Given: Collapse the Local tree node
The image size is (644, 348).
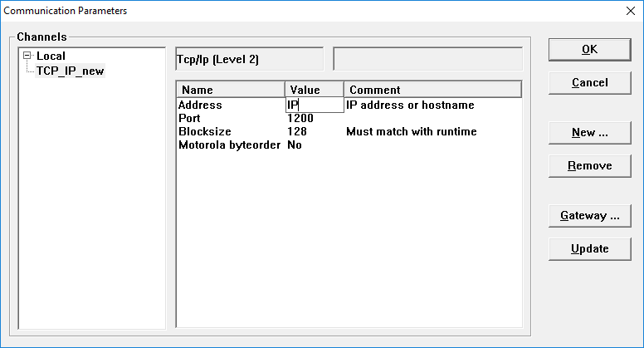Looking at the screenshot, I should (x=28, y=56).
